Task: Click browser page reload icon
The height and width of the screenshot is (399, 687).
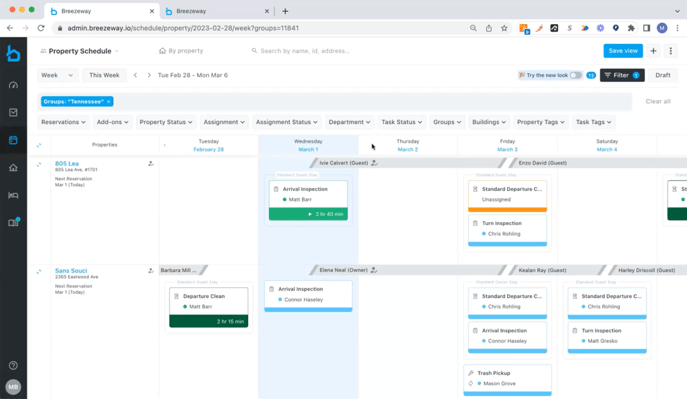Action: [41, 28]
